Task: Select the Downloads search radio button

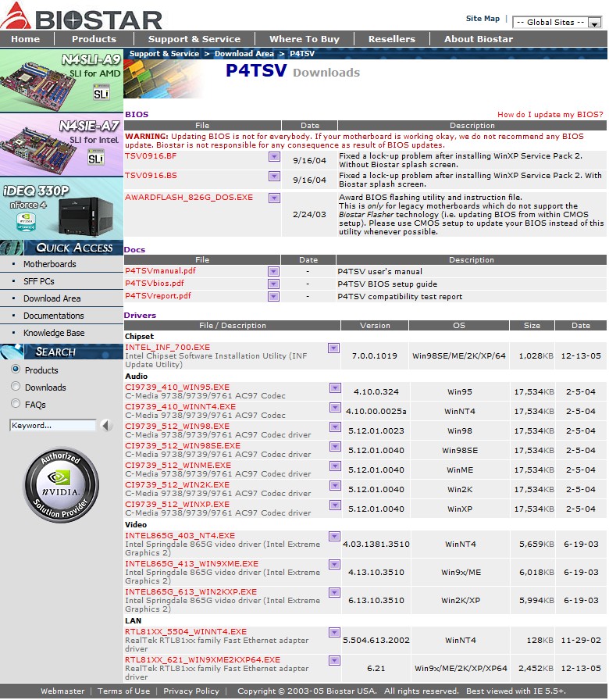Action: [16, 386]
